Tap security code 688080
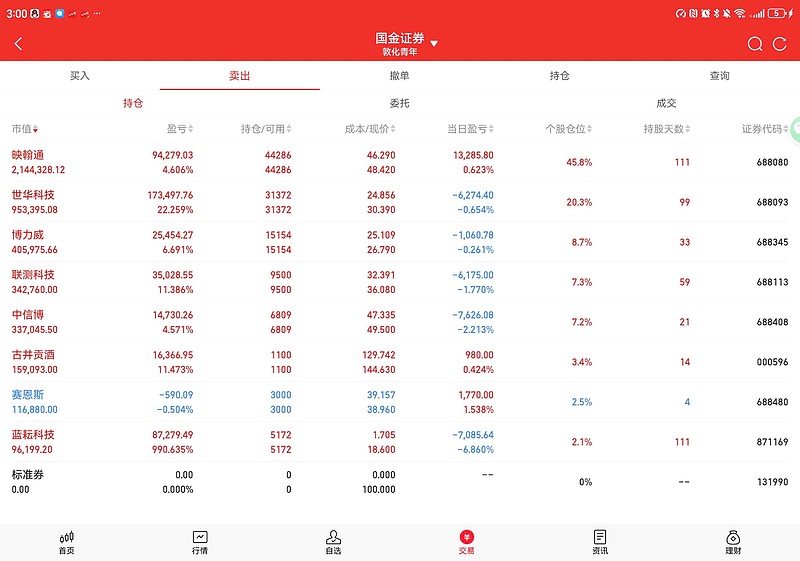This screenshot has height=561, width=800. coord(772,162)
